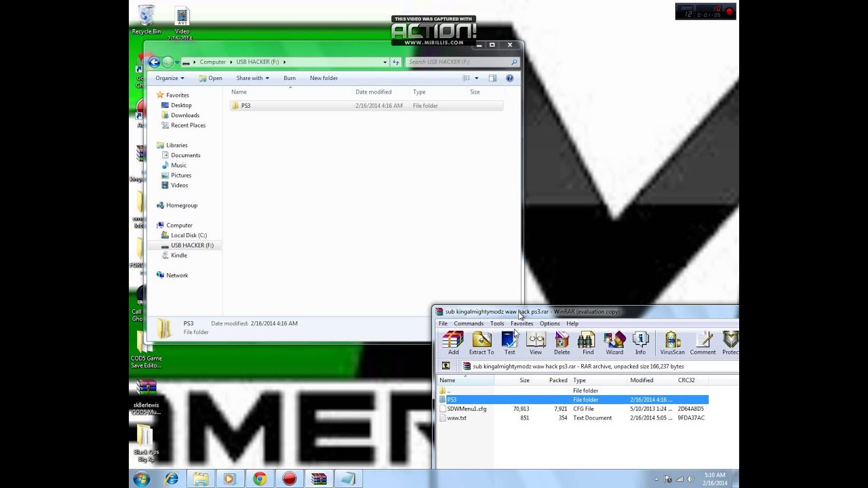
Task: Open the address bar history dropdown
Action: pos(384,62)
